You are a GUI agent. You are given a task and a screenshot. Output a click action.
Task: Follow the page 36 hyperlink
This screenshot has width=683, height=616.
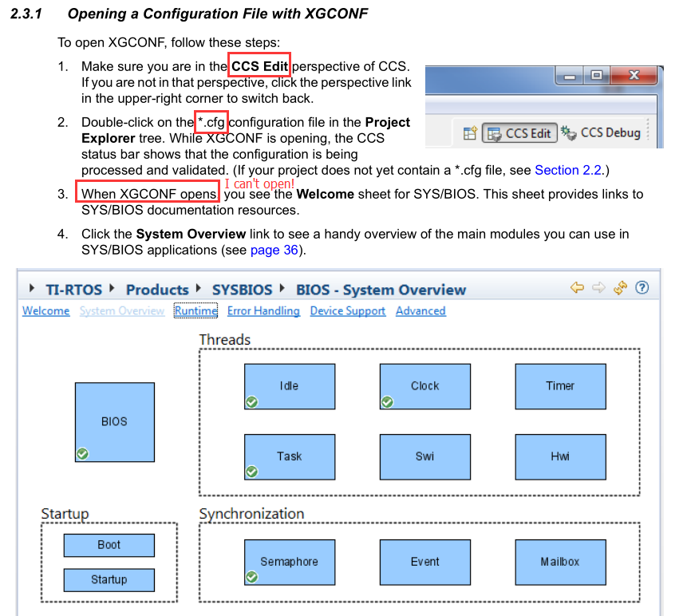(x=274, y=250)
